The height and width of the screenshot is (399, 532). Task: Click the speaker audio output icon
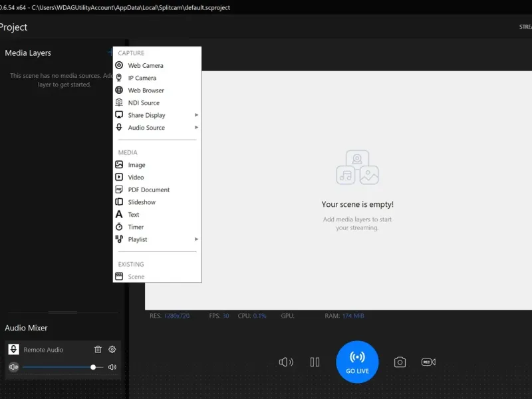tap(286, 362)
